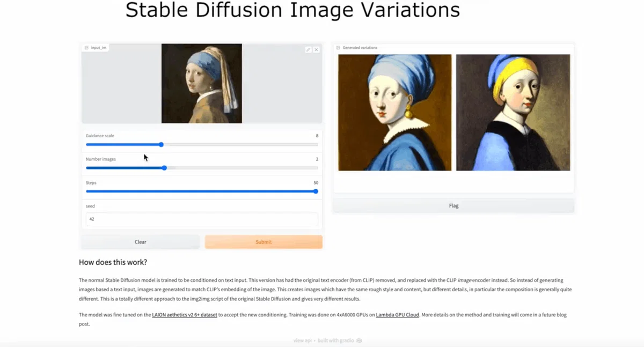
Task: Click the Flag button under generated variations
Action: coord(453,205)
